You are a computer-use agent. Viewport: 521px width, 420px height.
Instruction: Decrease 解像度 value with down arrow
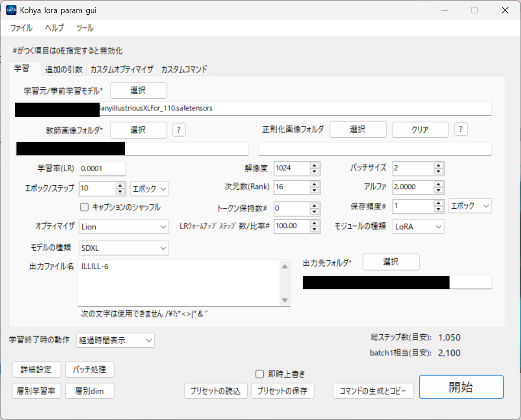pos(315,171)
